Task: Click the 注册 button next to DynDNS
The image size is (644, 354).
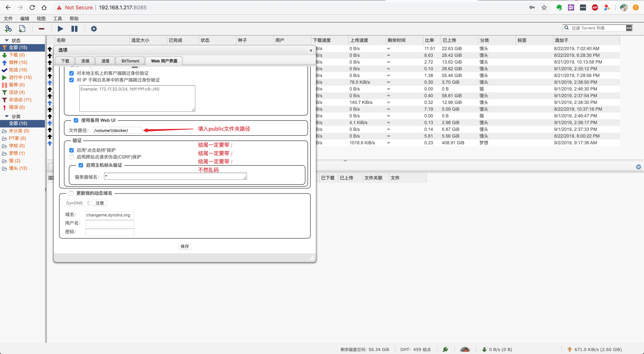Action: point(99,203)
